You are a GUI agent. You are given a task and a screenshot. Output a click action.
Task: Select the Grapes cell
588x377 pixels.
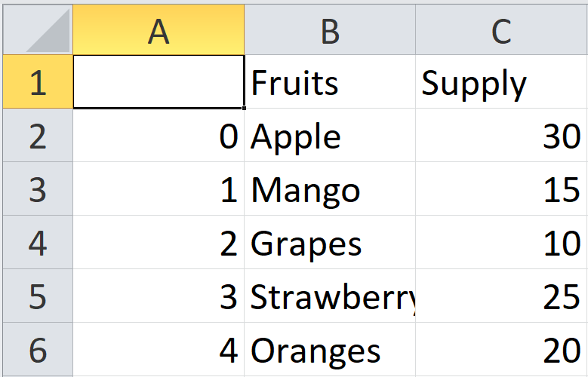330,242
